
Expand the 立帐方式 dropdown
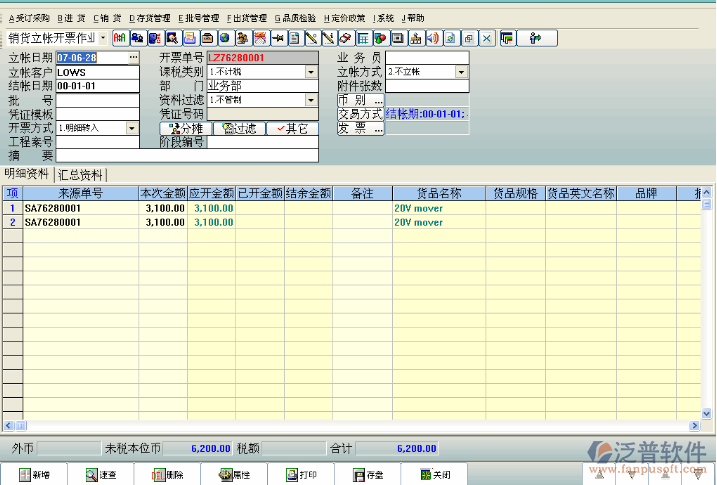point(461,72)
